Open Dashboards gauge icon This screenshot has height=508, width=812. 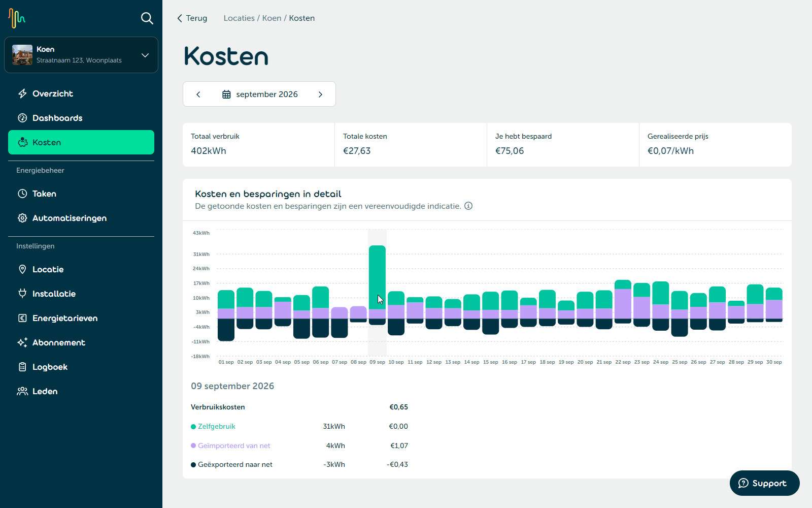tap(22, 118)
